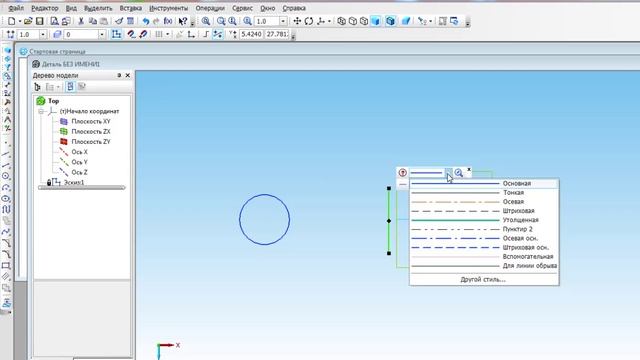Viewport: 640px width, 360px height.
Task: Open the Файл menu
Action: click(x=16, y=8)
